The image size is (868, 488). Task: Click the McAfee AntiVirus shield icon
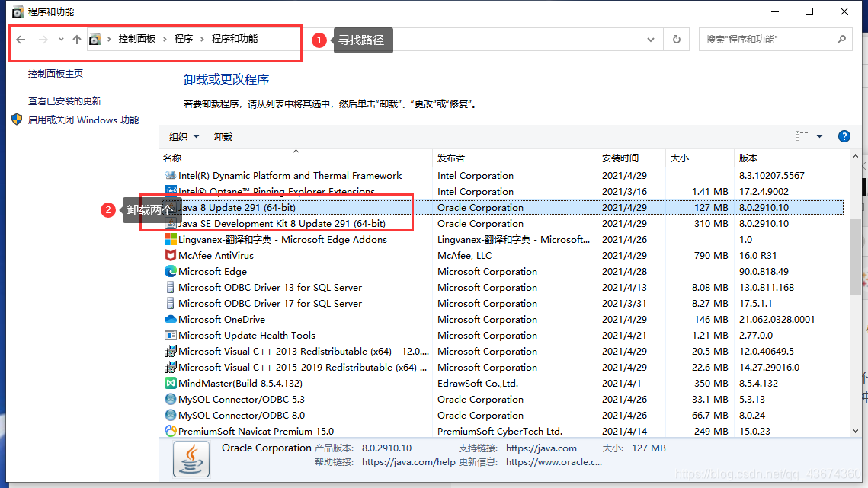[x=171, y=255]
